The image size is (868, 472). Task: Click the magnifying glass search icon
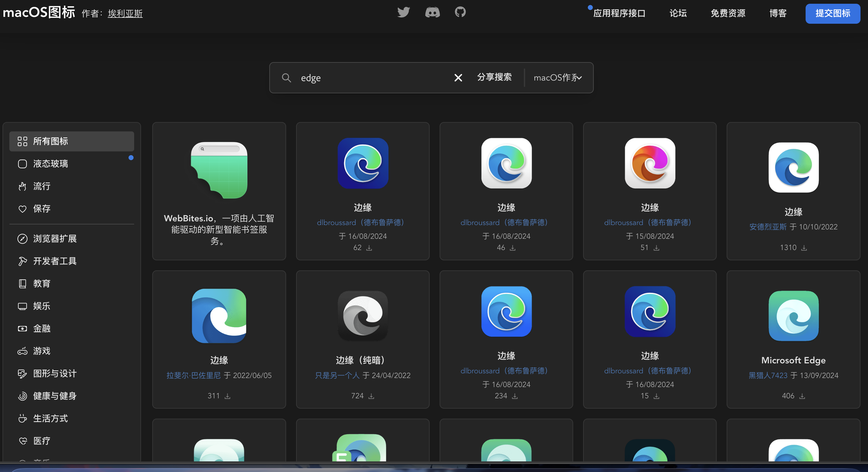pyautogui.click(x=286, y=78)
